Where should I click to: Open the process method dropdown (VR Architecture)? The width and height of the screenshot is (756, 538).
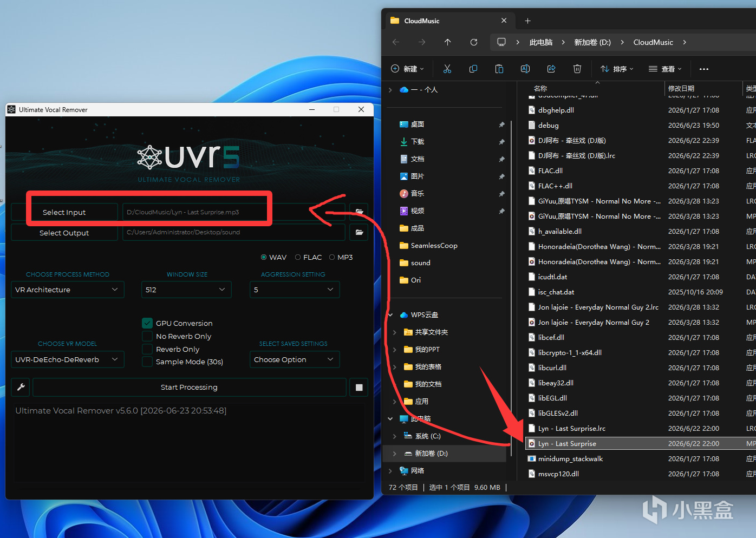68,290
